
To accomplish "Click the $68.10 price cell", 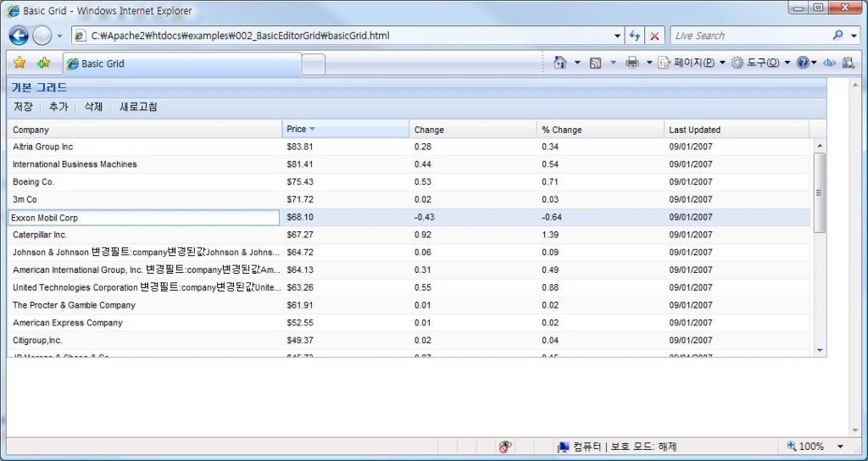I will 346,218.
